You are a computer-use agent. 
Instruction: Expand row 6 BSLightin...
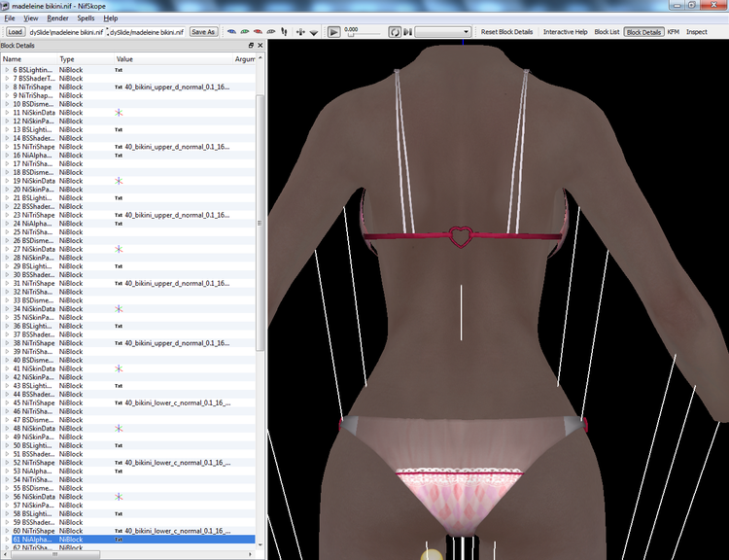[x=7, y=70]
